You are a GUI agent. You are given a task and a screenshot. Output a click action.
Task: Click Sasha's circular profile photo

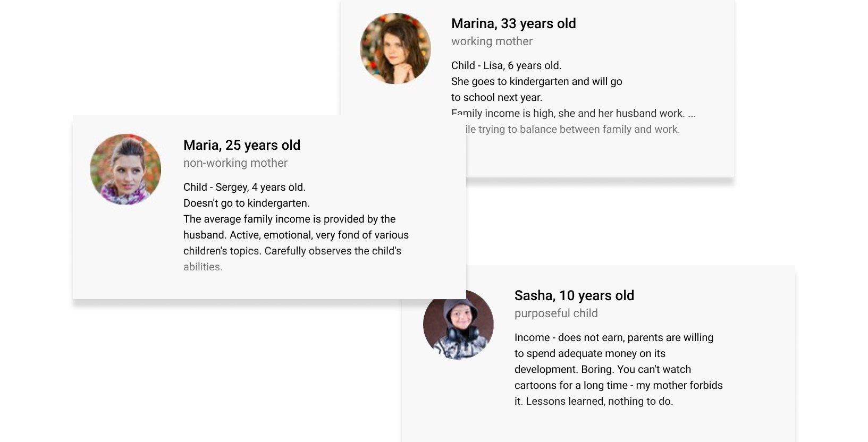[x=458, y=325]
